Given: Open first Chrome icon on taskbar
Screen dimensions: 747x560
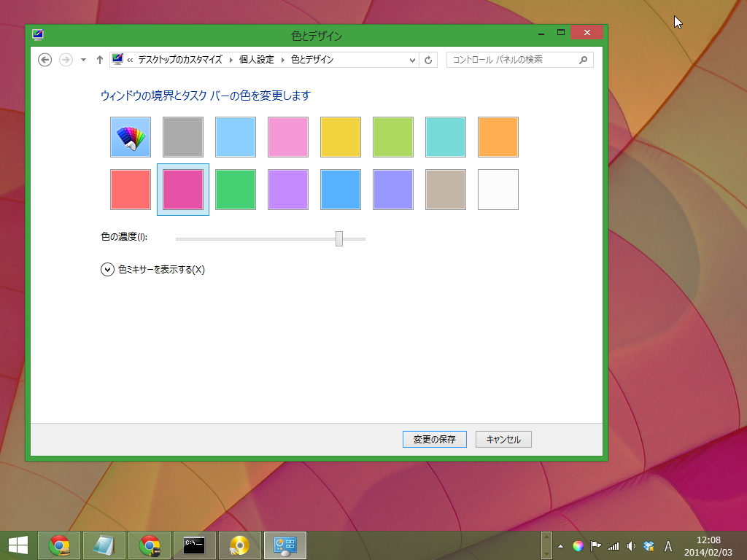Looking at the screenshot, I should pyautogui.click(x=60, y=545).
